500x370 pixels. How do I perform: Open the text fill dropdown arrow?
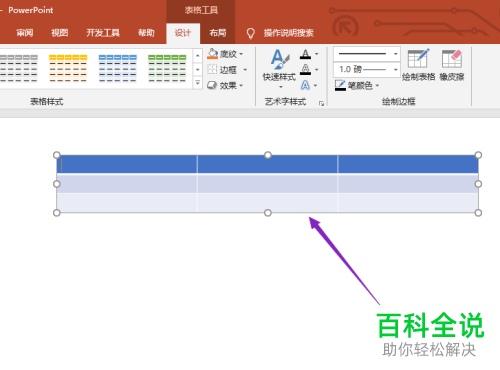(317, 54)
